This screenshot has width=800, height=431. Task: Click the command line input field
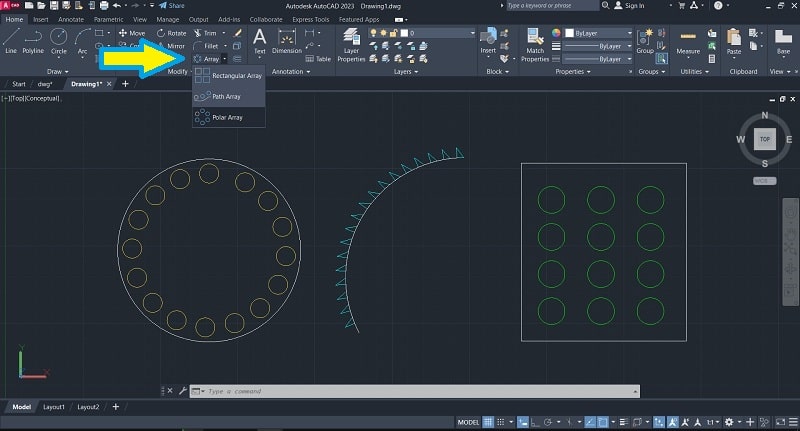[x=414, y=391]
